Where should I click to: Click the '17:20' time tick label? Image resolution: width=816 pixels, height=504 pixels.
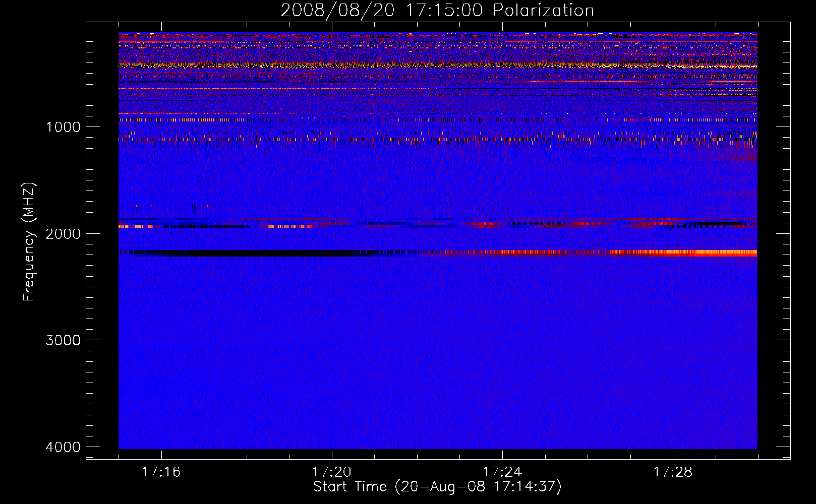click(331, 472)
